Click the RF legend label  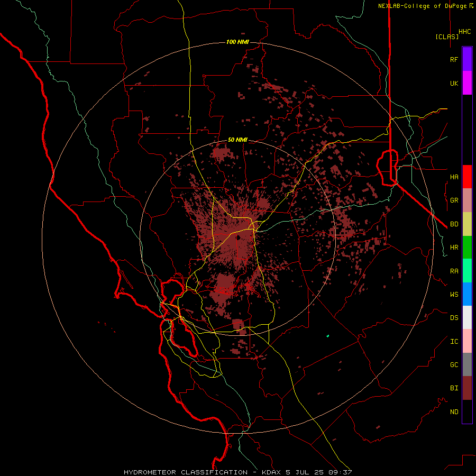tap(454, 60)
